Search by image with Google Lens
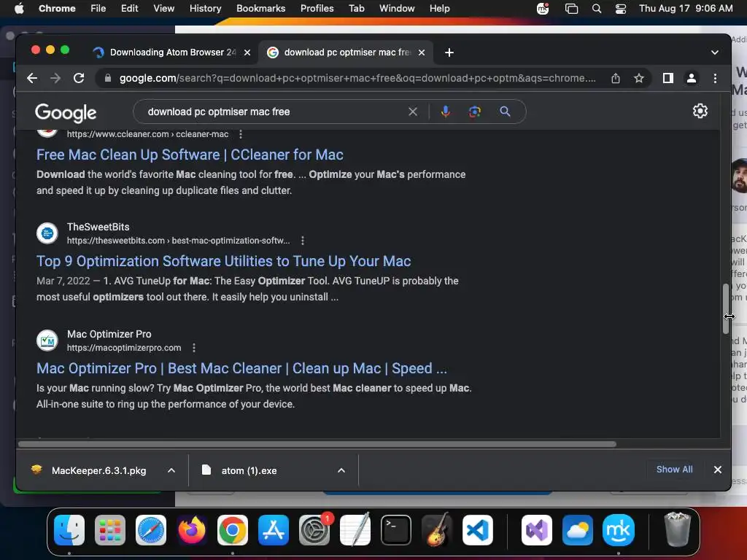This screenshot has width=747, height=560. tap(474, 112)
